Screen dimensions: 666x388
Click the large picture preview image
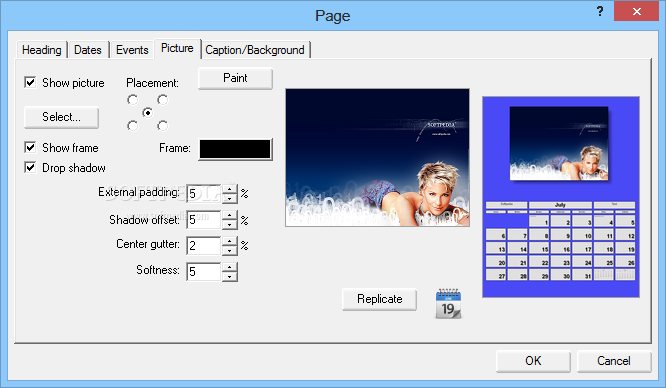[x=377, y=157]
